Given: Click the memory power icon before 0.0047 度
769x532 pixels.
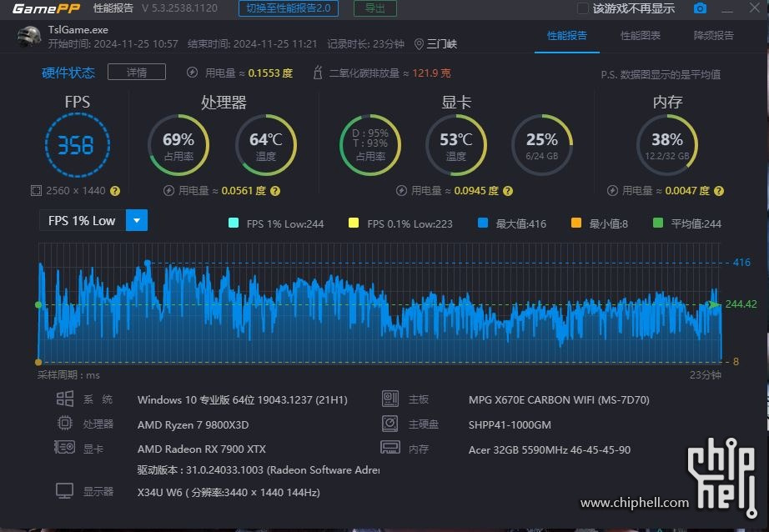Looking at the screenshot, I should coord(612,191).
